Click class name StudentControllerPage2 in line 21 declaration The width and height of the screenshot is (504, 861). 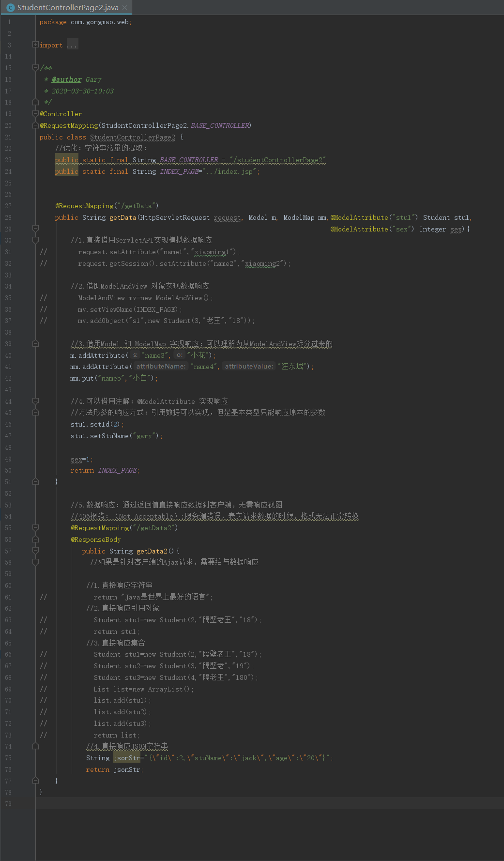133,138
